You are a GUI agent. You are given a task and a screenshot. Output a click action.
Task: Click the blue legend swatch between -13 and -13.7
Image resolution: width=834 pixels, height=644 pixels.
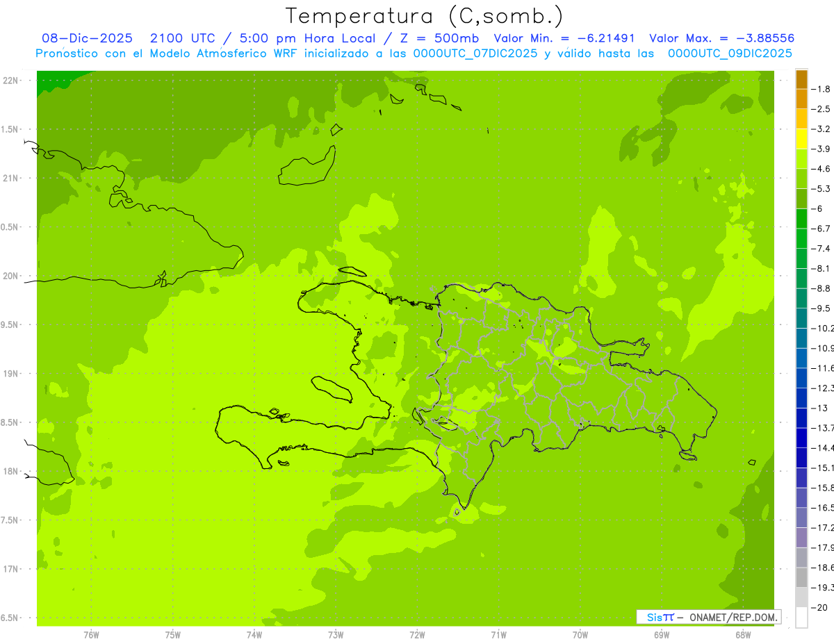tap(801, 418)
